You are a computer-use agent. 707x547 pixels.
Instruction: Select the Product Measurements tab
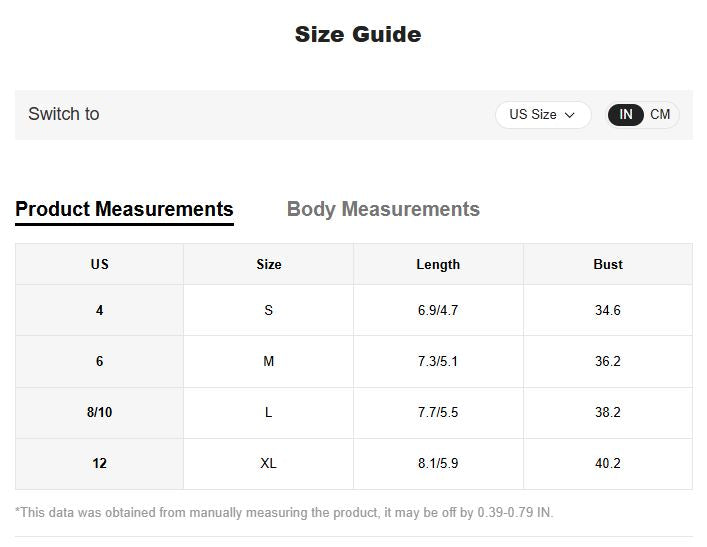124,209
